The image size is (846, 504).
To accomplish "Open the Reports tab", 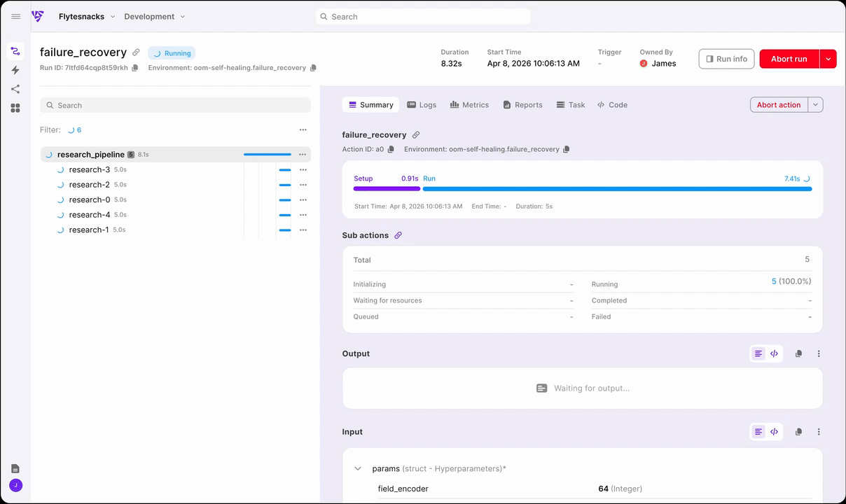I will tap(522, 105).
